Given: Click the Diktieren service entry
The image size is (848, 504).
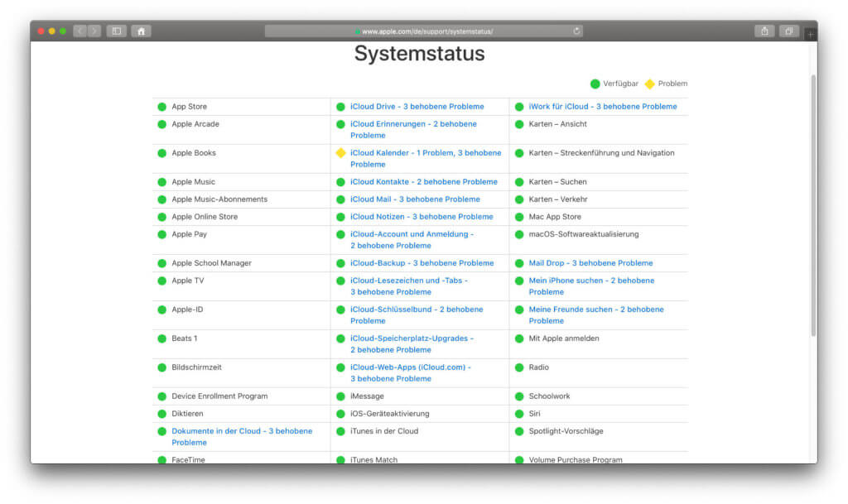Looking at the screenshot, I should point(187,413).
